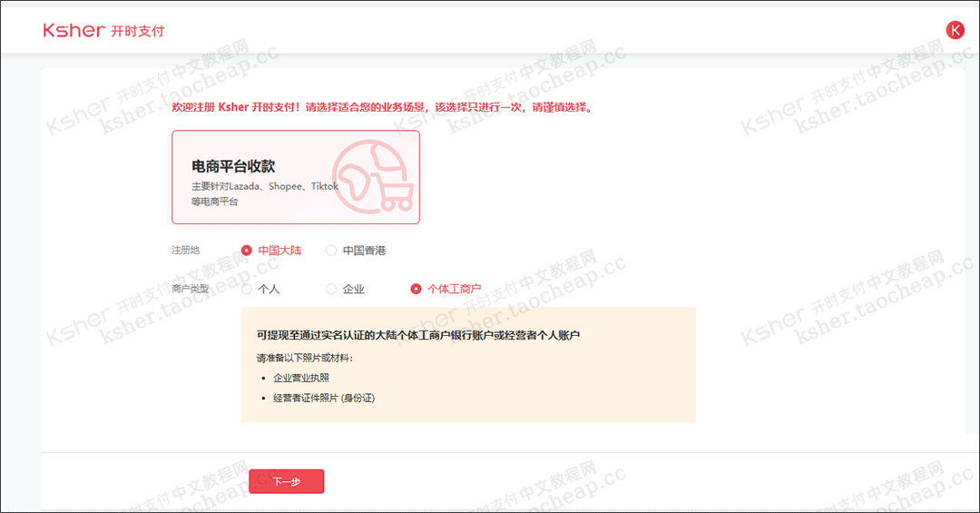This screenshot has height=513, width=980.
Task: Click the 经营者证件照片 (身份证) bullet item
Action: tap(324, 398)
